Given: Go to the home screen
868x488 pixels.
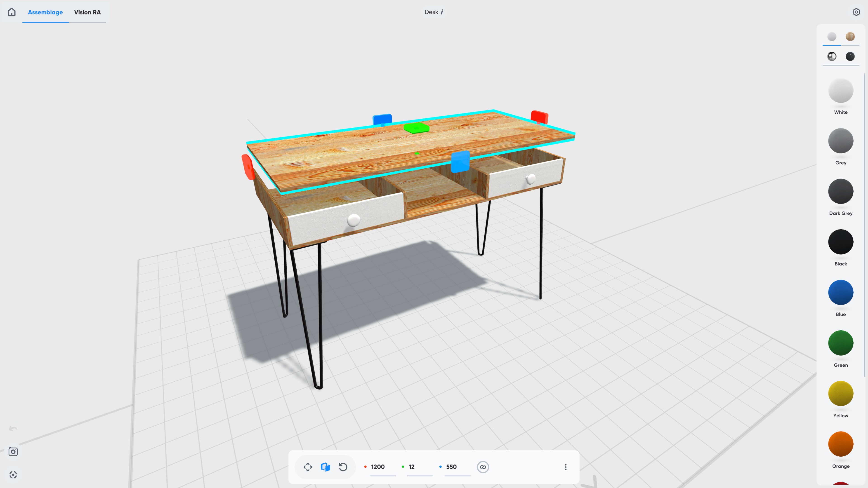Looking at the screenshot, I should [x=12, y=12].
